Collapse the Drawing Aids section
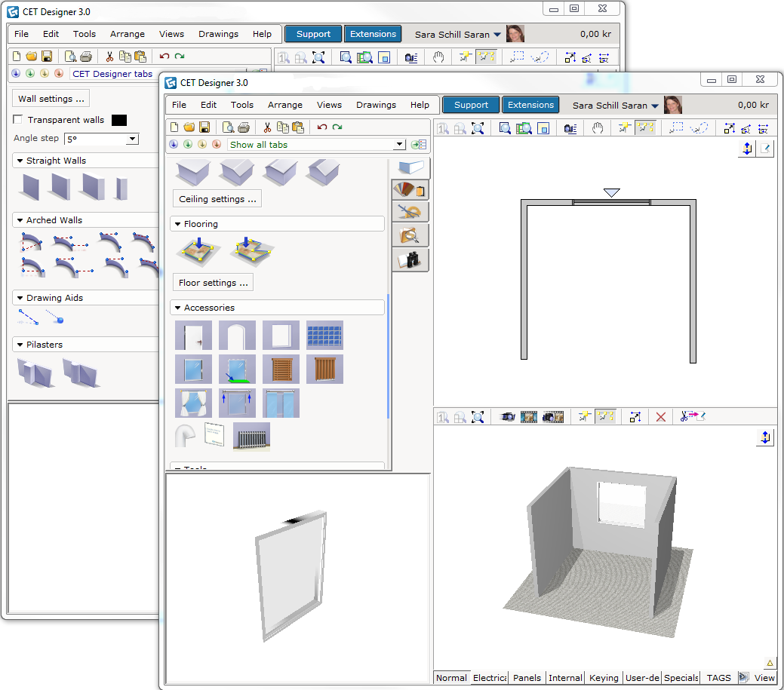The width and height of the screenshot is (784, 690). (x=20, y=298)
